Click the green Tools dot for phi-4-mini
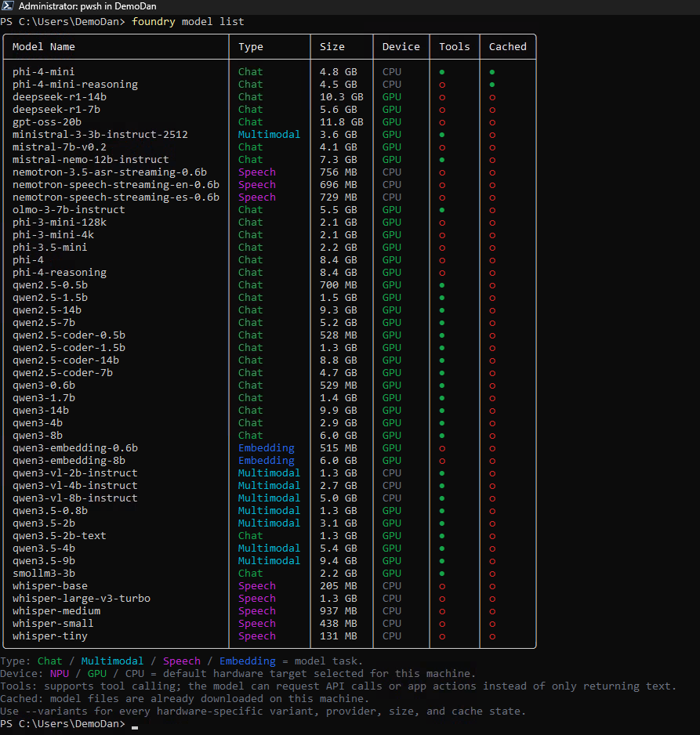 (x=441, y=72)
